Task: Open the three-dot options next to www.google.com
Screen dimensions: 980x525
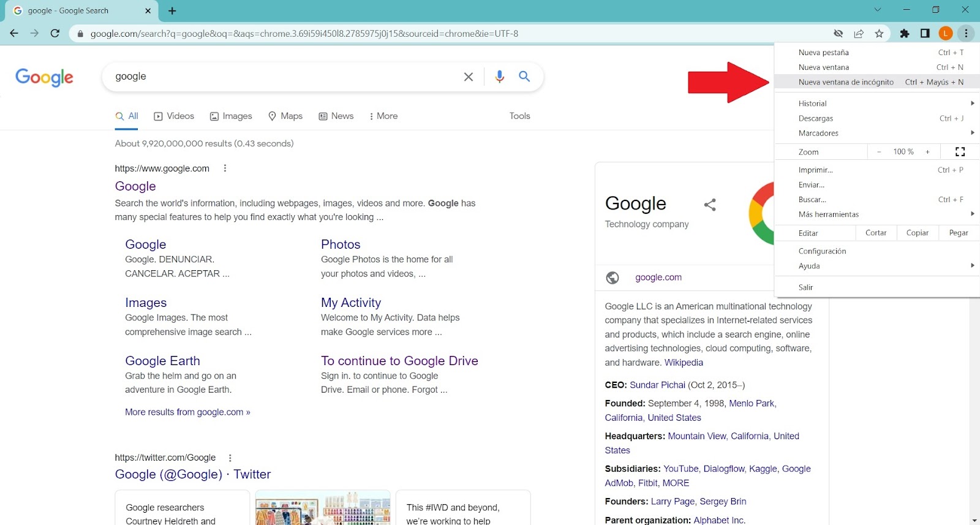Action: (225, 168)
